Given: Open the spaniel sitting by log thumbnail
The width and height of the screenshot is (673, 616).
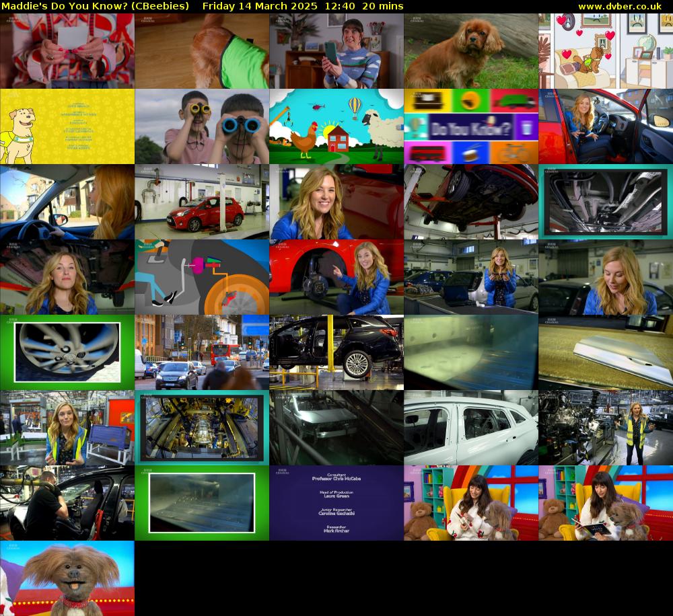Looking at the screenshot, I should click(471, 51).
